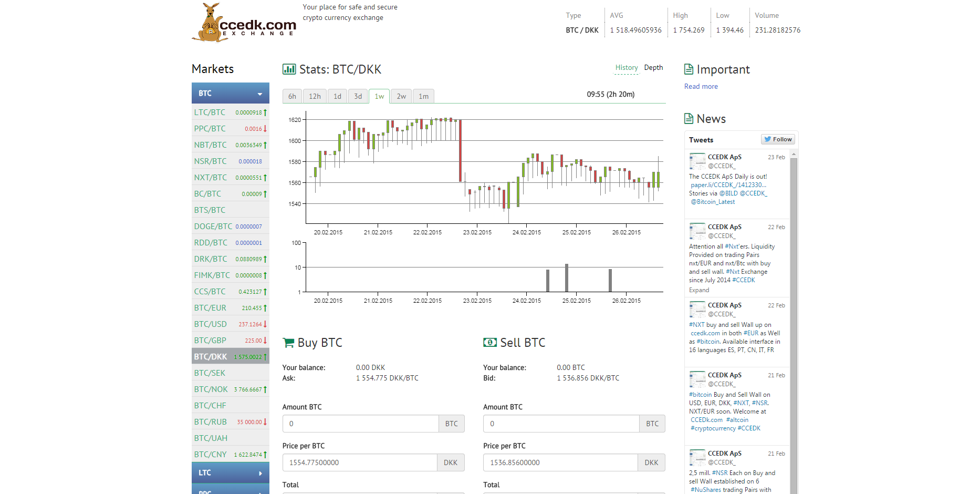Click the CCEDK ApS avatar on the 23 Feb tweet
Image resolution: width=980 pixels, height=494 pixels.
pyautogui.click(x=697, y=161)
